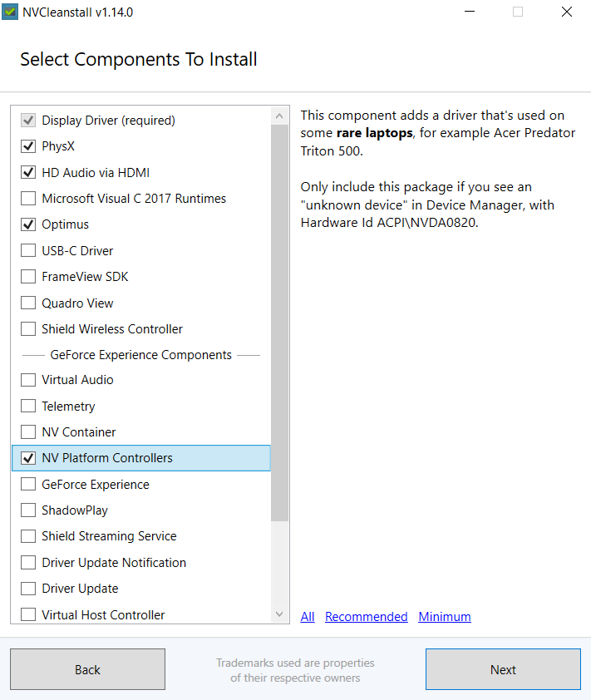Enable Driver Update Notification
This screenshot has width=591, height=700.
point(28,563)
